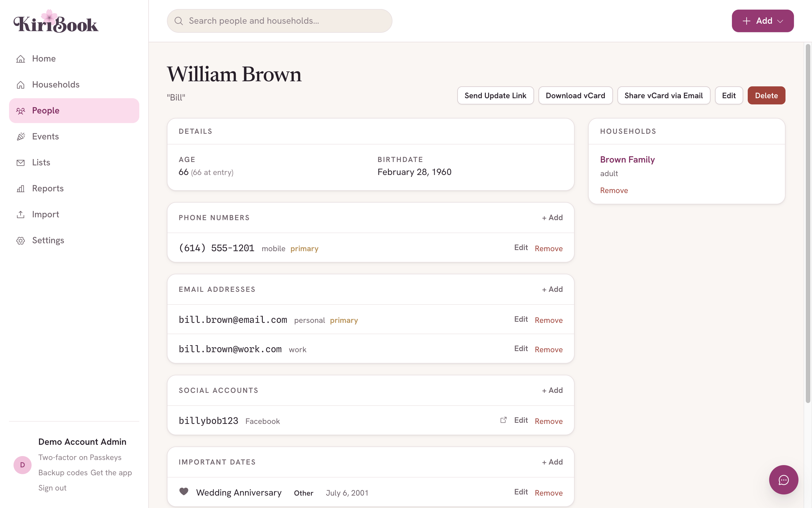Add a new email address
This screenshot has height=508, width=812.
552,289
